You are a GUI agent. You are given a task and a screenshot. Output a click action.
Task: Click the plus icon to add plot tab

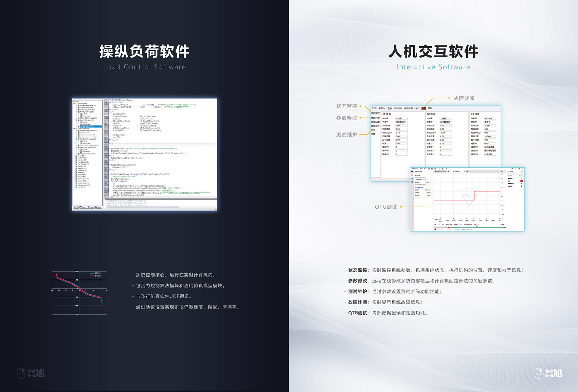(467, 171)
